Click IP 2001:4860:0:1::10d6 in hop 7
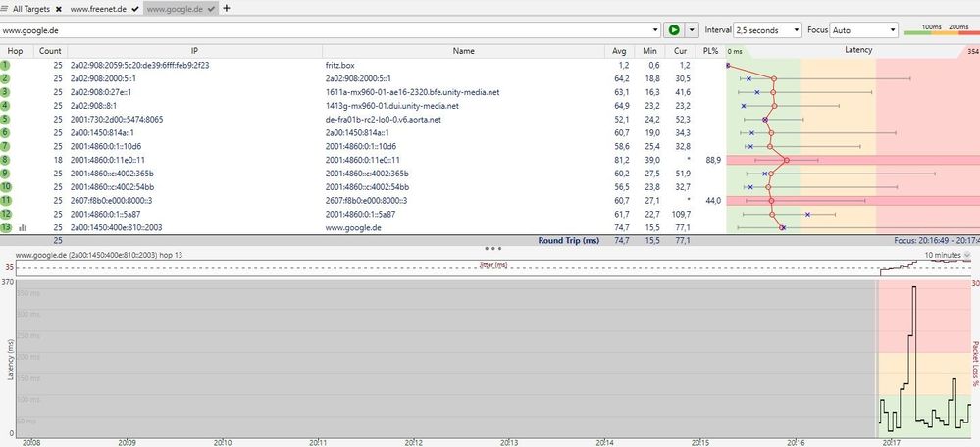 pos(106,146)
